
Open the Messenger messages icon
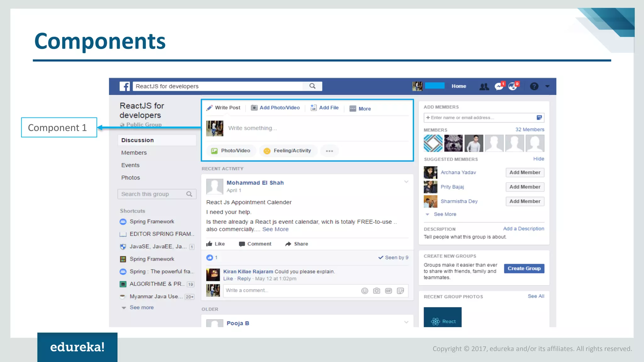[x=499, y=86]
